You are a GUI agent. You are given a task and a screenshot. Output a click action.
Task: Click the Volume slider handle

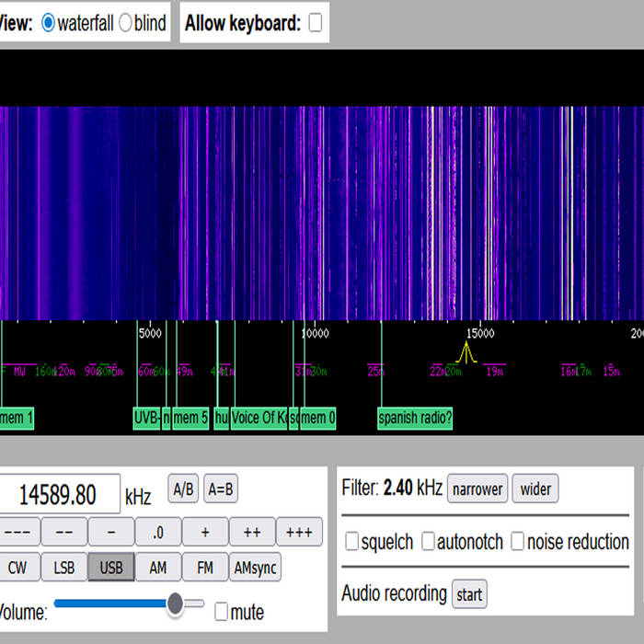[x=175, y=604]
